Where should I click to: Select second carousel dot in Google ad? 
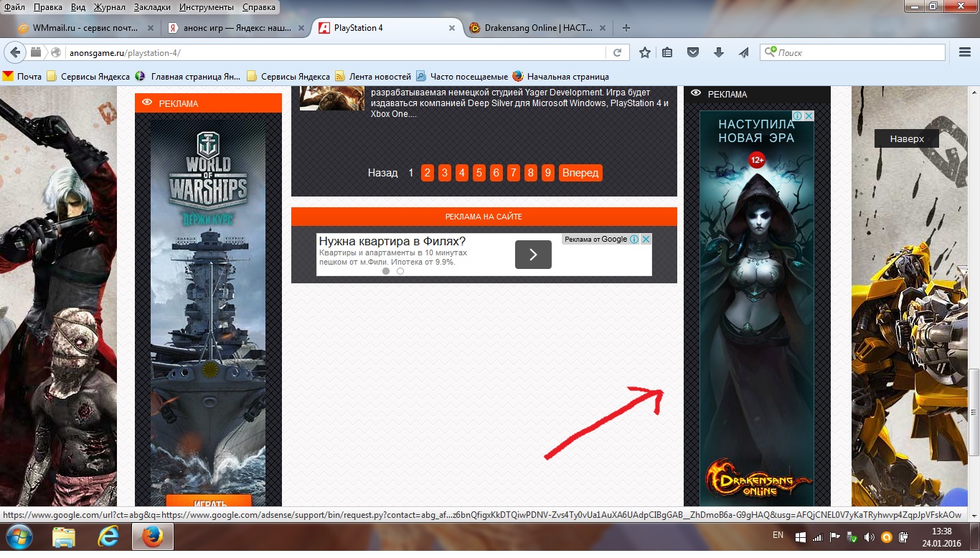coord(400,271)
